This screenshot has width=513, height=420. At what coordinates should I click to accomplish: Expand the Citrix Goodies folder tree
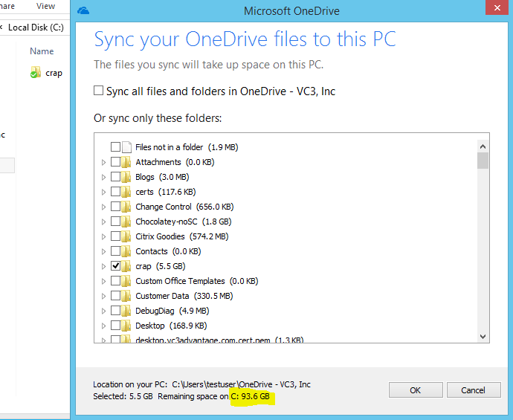[103, 237]
